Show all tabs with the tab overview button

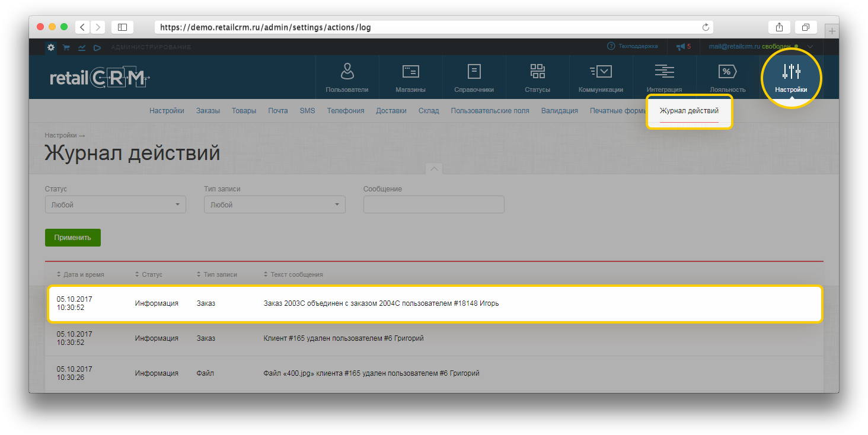click(806, 27)
